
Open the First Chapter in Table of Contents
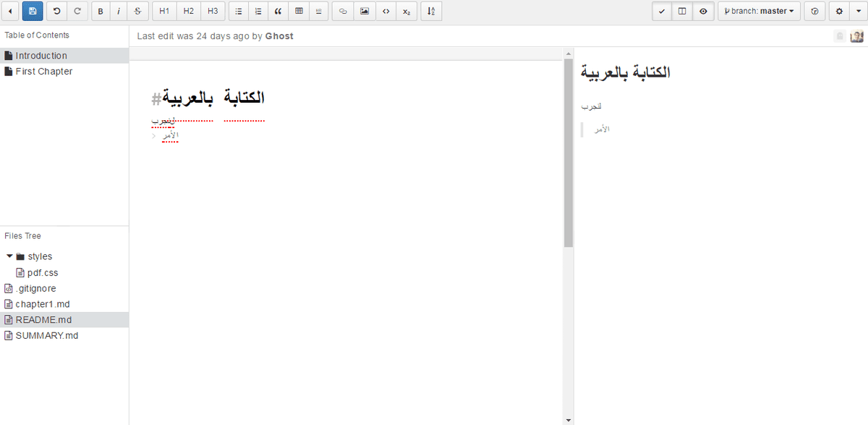tap(43, 71)
